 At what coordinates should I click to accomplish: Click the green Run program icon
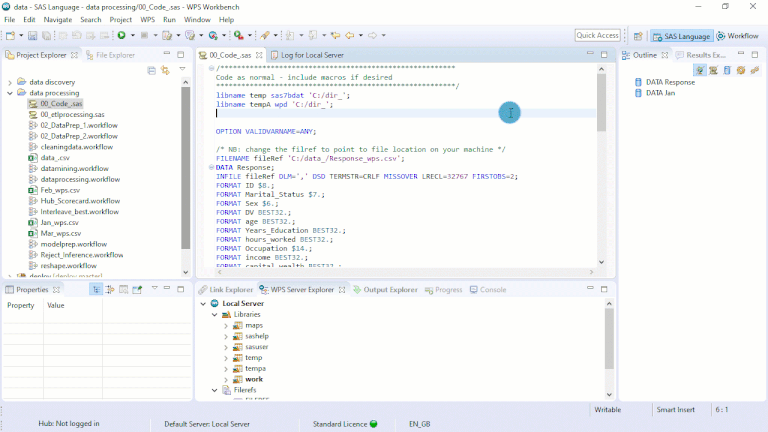click(x=120, y=35)
